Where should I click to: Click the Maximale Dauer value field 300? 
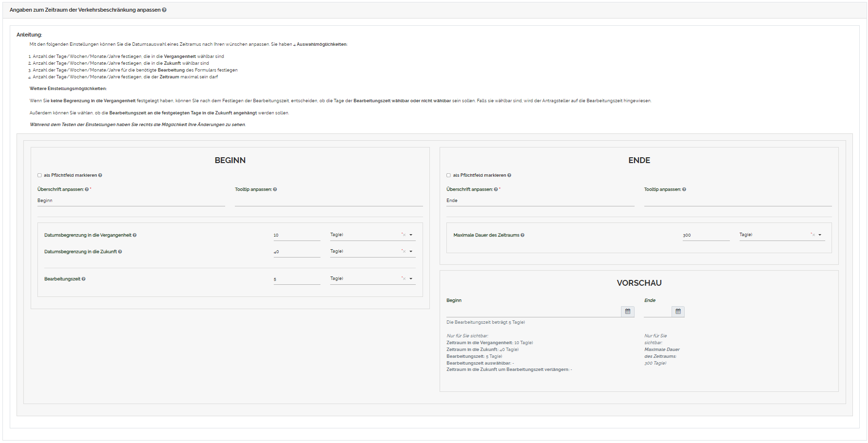[706, 235]
